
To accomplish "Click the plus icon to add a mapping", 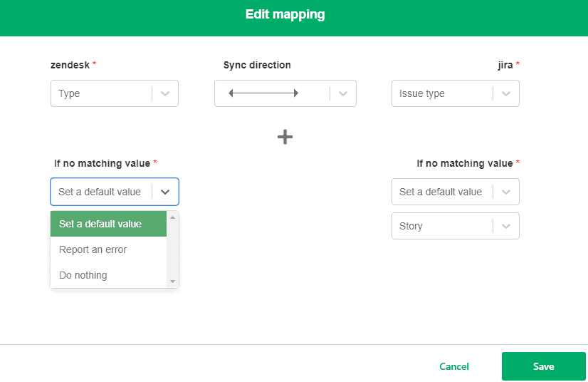I will (285, 137).
